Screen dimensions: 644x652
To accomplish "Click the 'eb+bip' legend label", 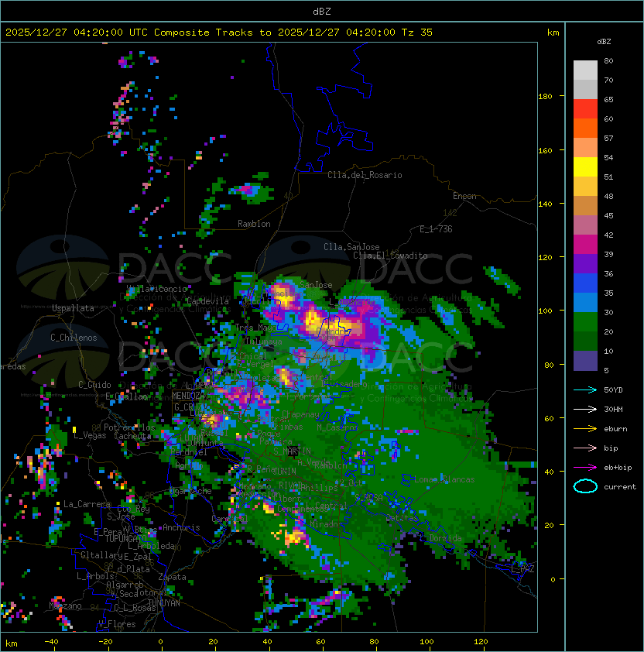I will tap(618, 468).
